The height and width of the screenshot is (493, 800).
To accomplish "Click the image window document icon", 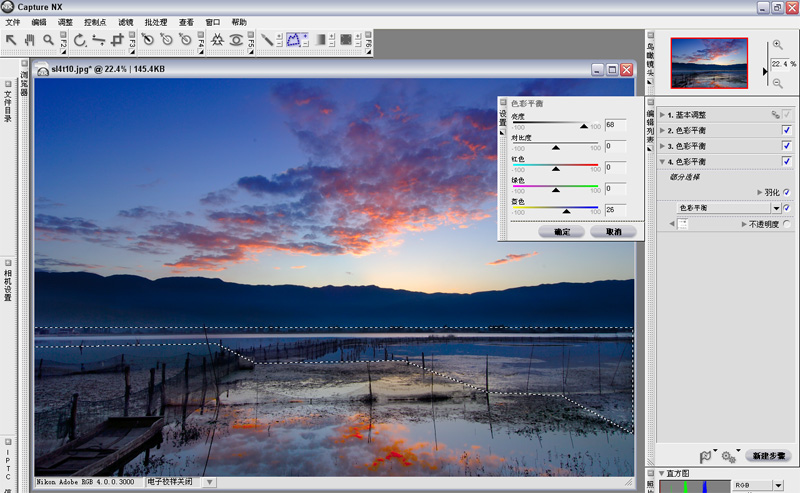I will (43, 70).
